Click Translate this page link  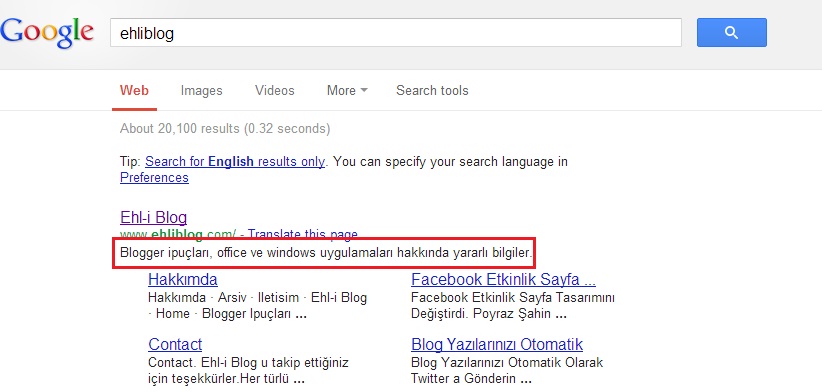(302, 234)
